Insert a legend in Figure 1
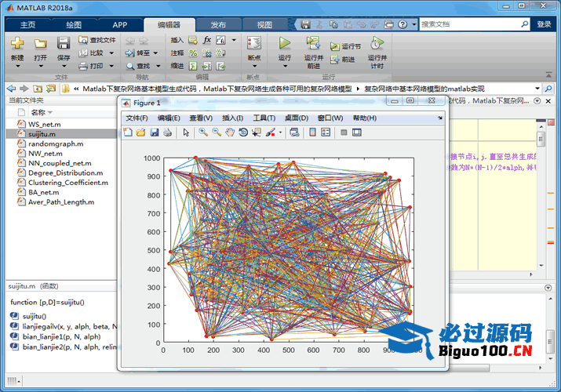561x392 pixels. tap(326, 132)
